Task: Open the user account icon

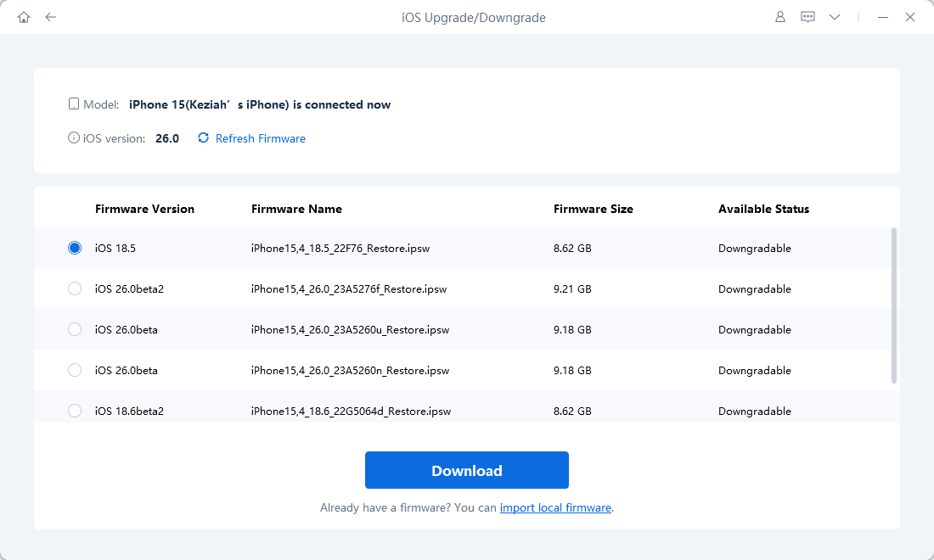Action: (x=780, y=17)
